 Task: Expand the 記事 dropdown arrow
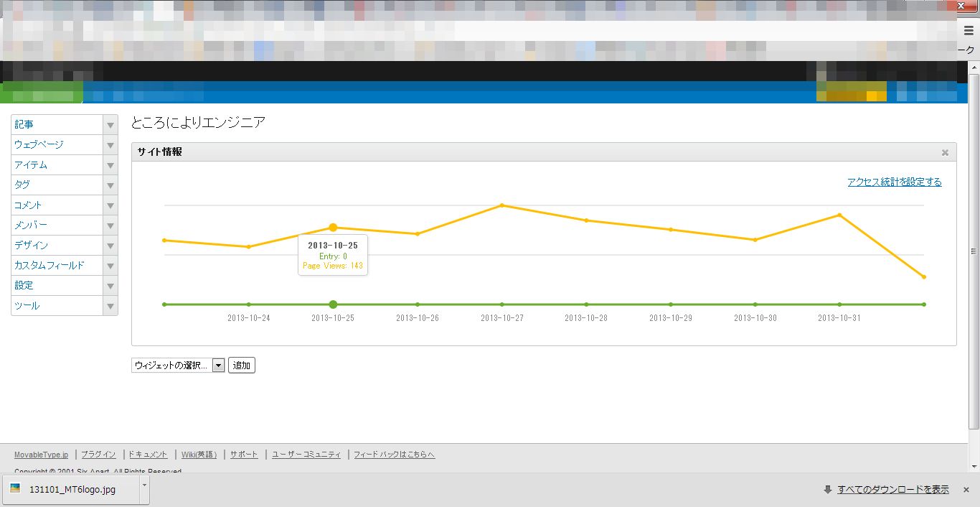click(110, 125)
